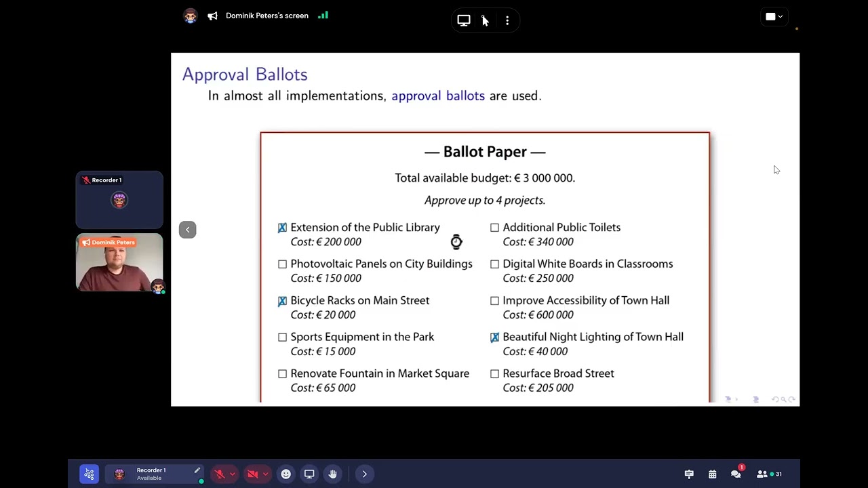
Task: Start screen sharing from the bottom bar
Action: point(309,474)
